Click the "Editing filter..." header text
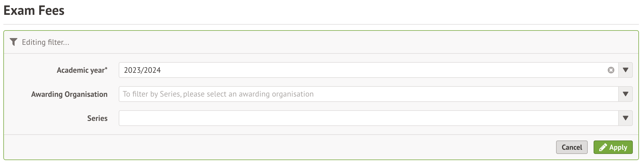Screen dimensions: 644x164 point(45,42)
